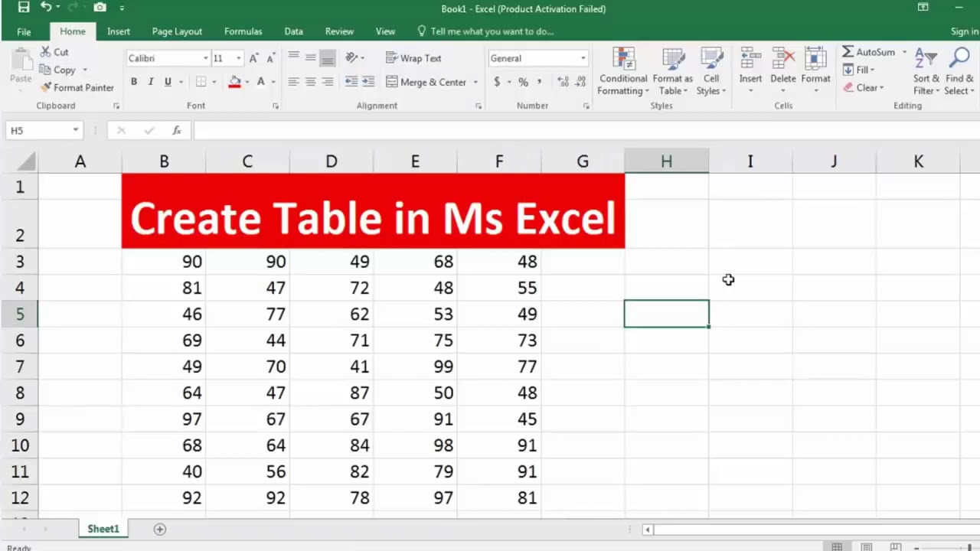Click Delete cells icon
Viewport: 980px width, 551px height.
(x=783, y=60)
